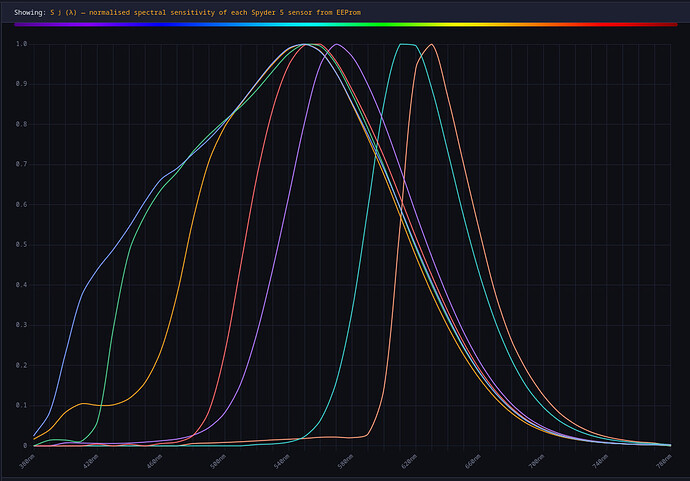
Task: Click the "500nm" x-axis label
Action: point(218,461)
